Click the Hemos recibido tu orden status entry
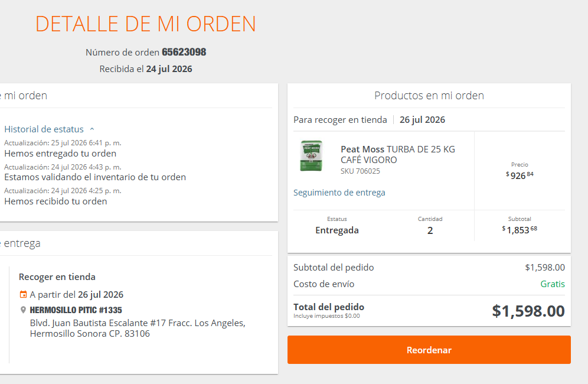 (x=55, y=201)
